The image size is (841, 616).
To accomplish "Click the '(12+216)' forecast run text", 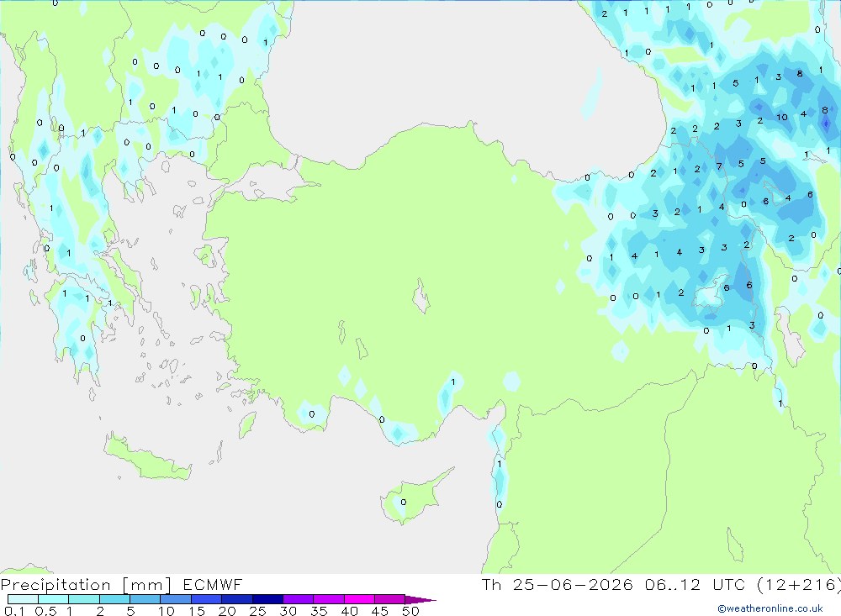I will [799, 584].
